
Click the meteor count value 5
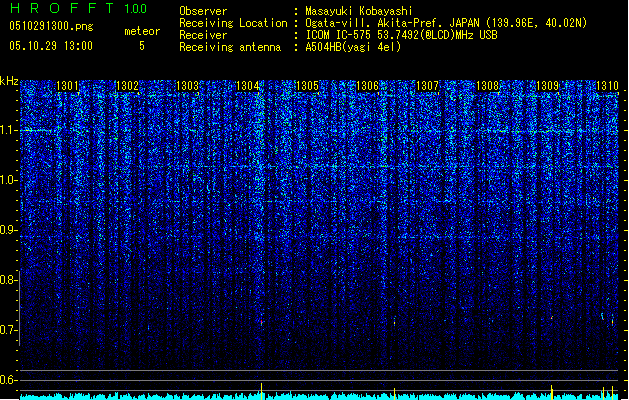point(142,46)
